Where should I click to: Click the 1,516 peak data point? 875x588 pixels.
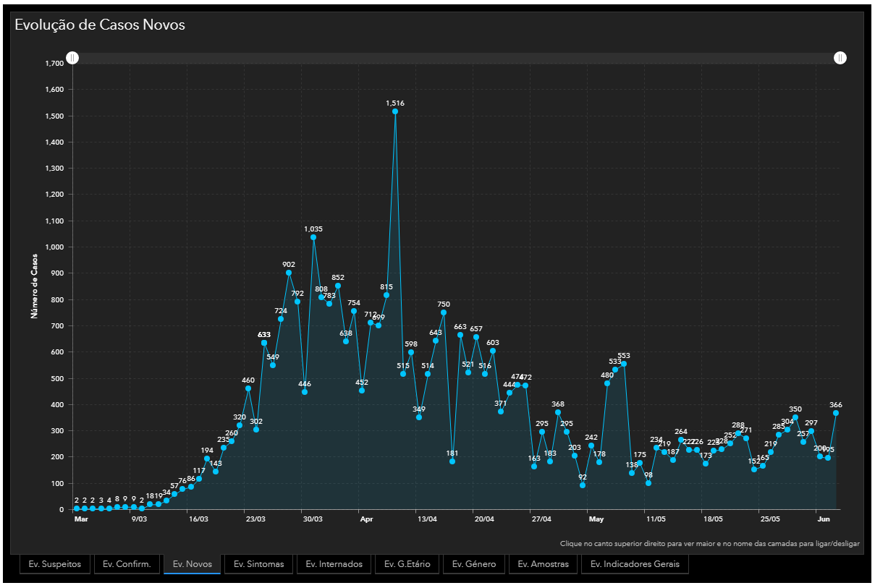click(x=395, y=111)
